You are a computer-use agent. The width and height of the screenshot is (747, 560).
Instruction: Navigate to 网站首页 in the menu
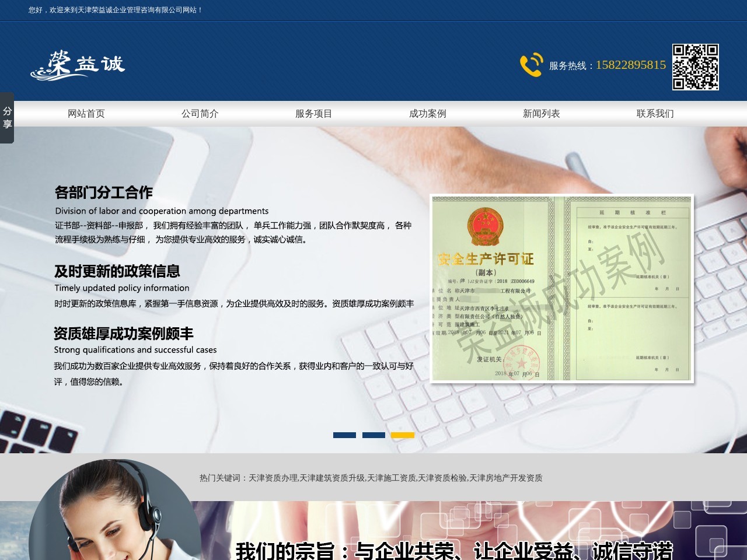86,114
